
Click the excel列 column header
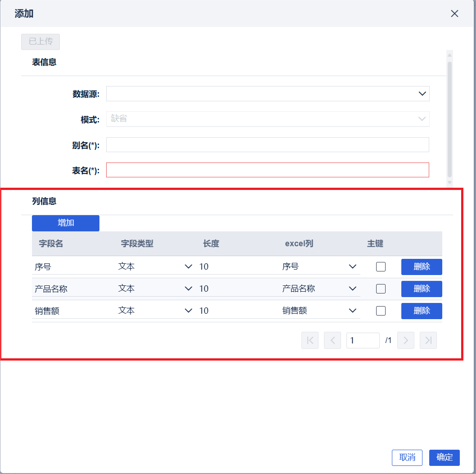(299, 244)
